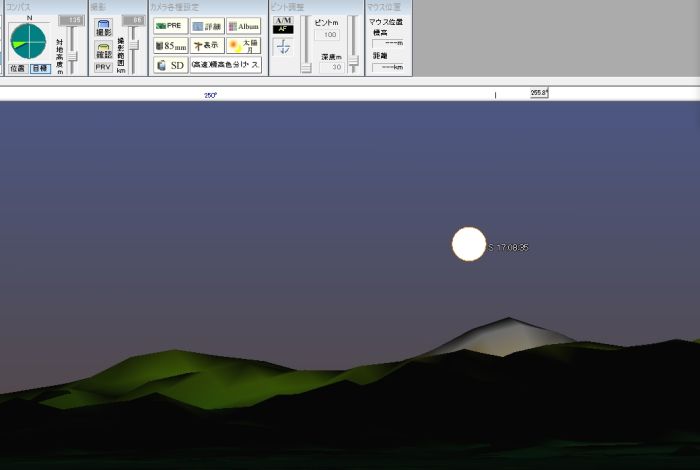Image resolution: width=700 pixels, height=470 pixels.
Task: Click the PRV preview button
Action: point(103,67)
